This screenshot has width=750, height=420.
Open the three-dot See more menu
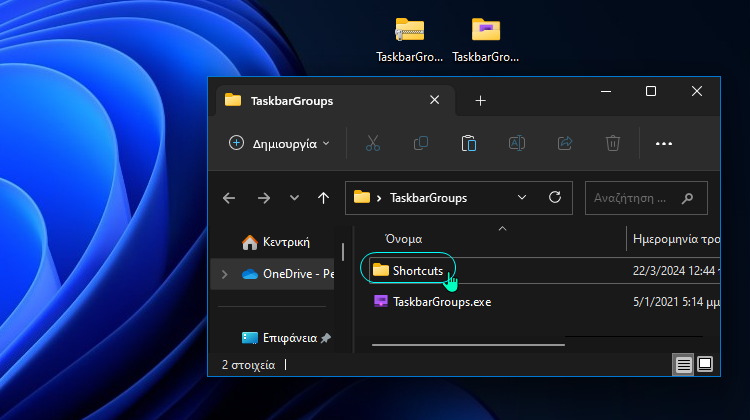tap(664, 144)
